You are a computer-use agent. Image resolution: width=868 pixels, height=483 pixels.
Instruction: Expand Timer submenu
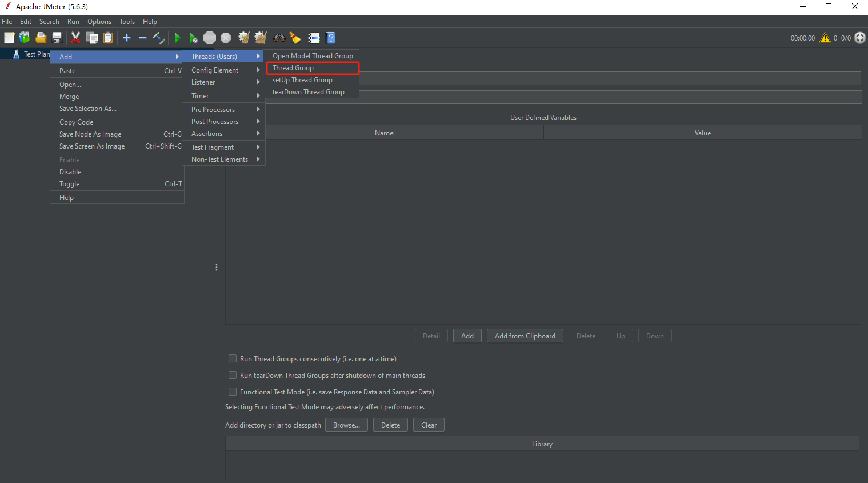(x=223, y=95)
